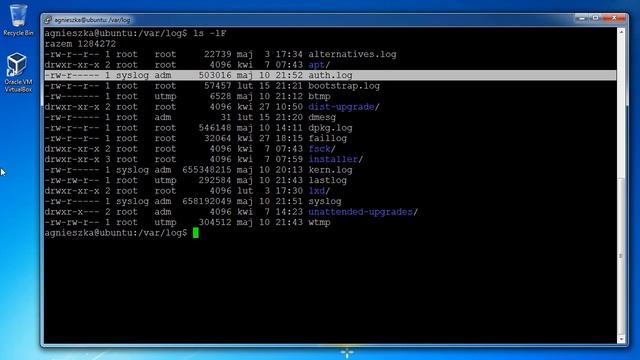Click the unattended-upgrades/ directory name
The image size is (640, 360).
(363, 212)
